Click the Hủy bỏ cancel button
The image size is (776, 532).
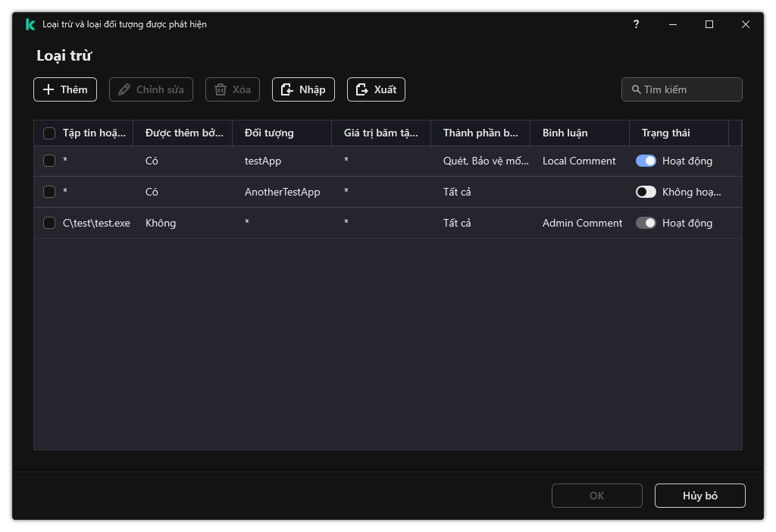(x=699, y=496)
